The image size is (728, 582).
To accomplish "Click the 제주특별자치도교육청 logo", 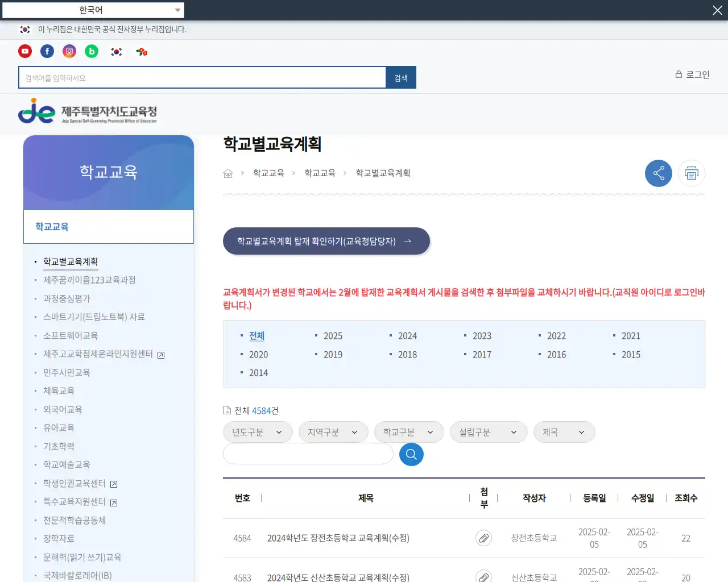I will (88, 111).
